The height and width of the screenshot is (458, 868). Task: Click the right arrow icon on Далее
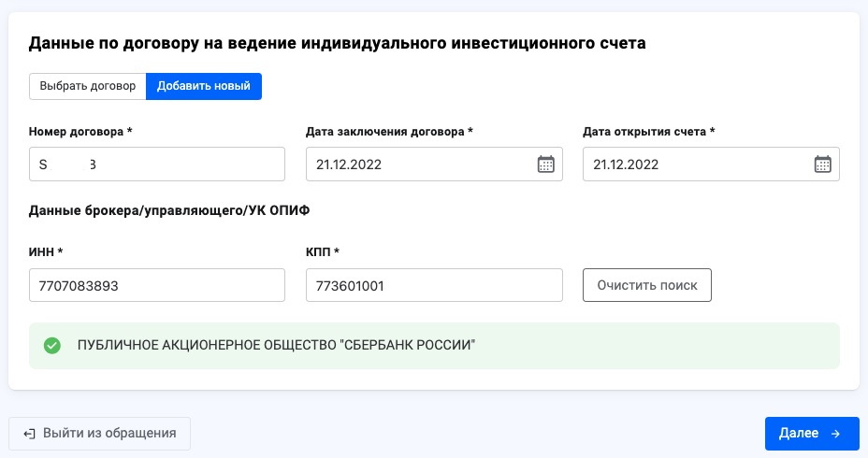[x=835, y=434]
